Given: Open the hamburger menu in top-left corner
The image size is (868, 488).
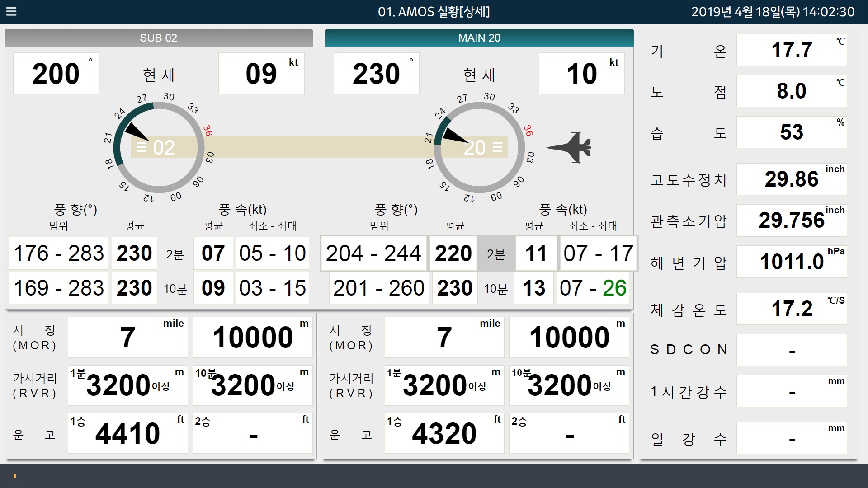Looking at the screenshot, I should click(x=11, y=12).
